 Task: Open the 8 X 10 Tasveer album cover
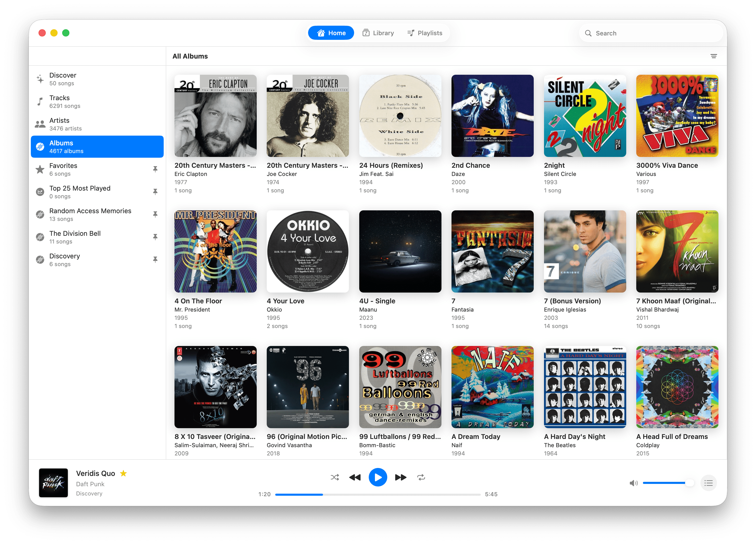click(215, 387)
